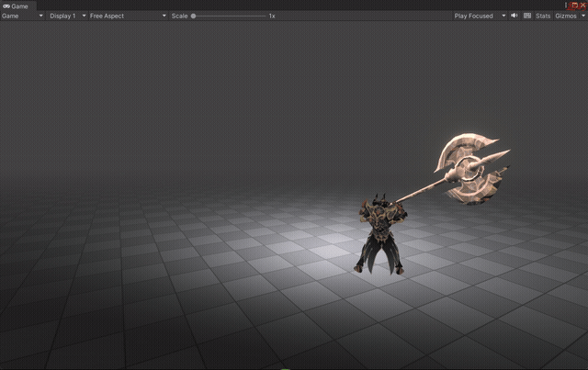Image resolution: width=588 pixels, height=370 pixels.
Task: Click the armored character in the scene
Action: coord(379,234)
